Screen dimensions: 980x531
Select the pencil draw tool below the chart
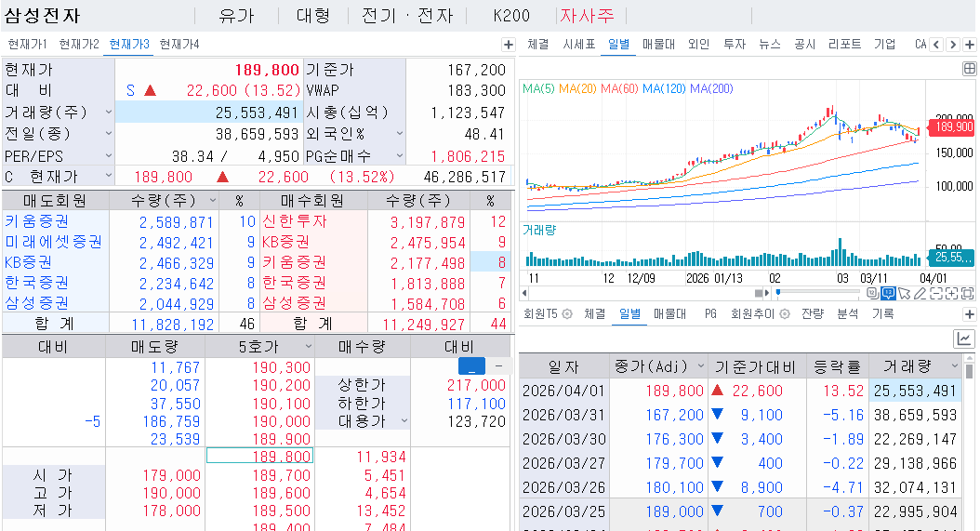(920, 293)
